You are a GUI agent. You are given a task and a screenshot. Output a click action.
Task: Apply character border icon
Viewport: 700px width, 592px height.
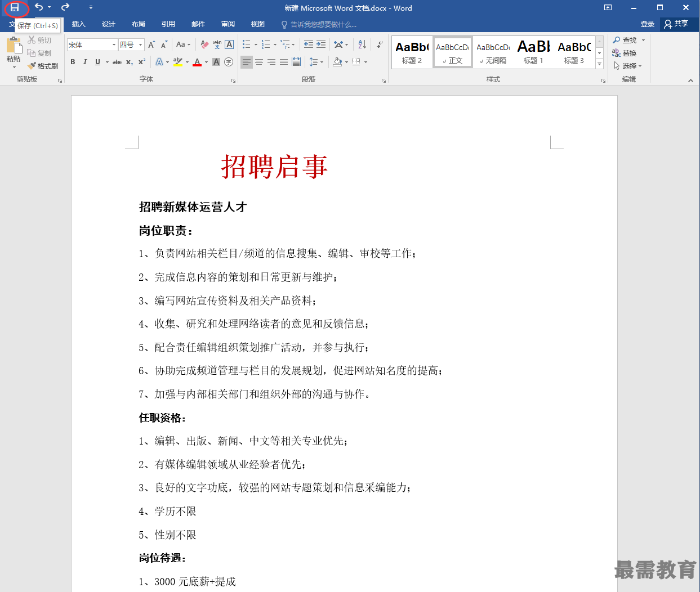(229, 44)
